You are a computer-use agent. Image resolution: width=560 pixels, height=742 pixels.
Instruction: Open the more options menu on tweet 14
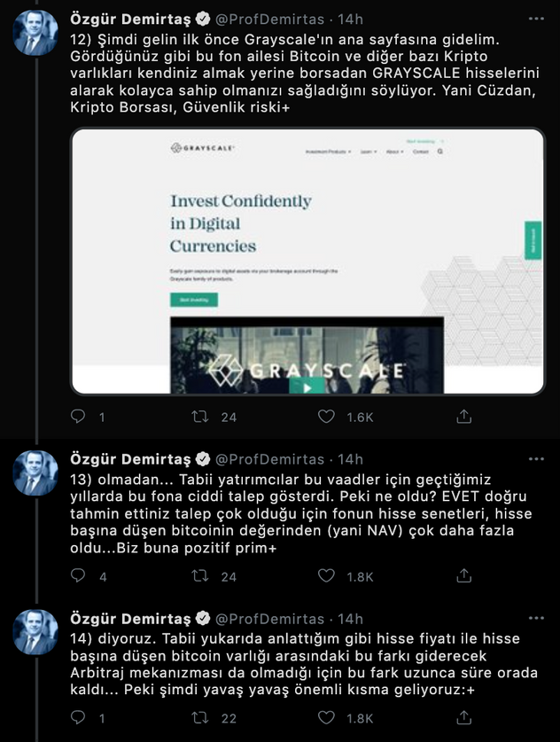[x=536, y=619]
